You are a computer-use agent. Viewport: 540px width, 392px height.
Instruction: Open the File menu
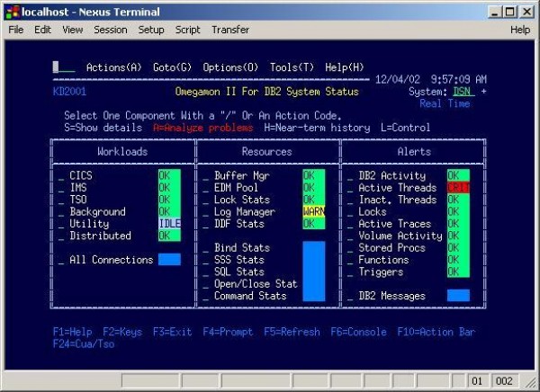[15, 30]
